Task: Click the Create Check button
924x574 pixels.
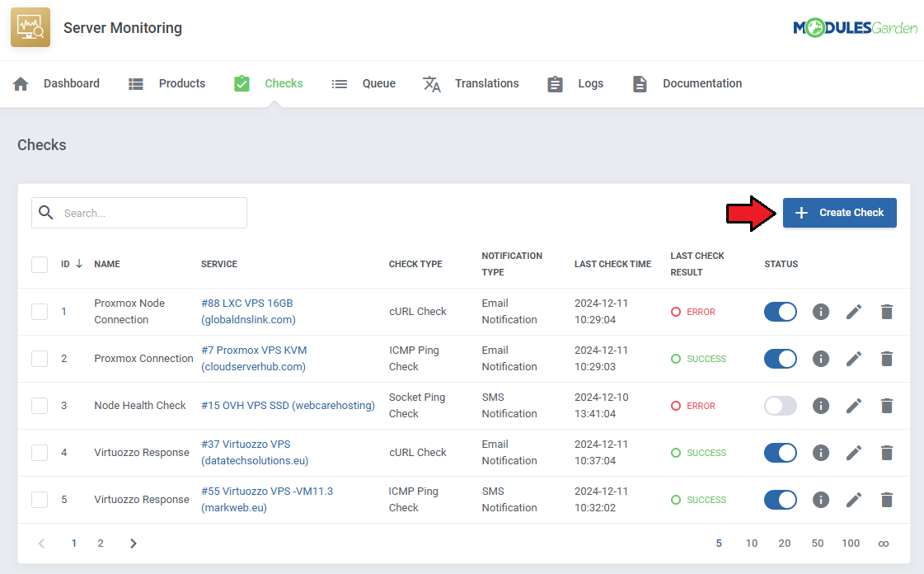Action: 840,213
